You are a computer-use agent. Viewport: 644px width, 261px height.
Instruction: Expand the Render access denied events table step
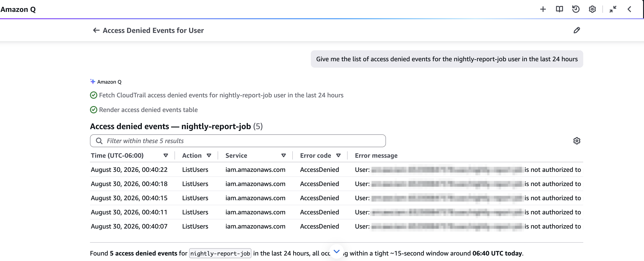click(x=148, y=110)
